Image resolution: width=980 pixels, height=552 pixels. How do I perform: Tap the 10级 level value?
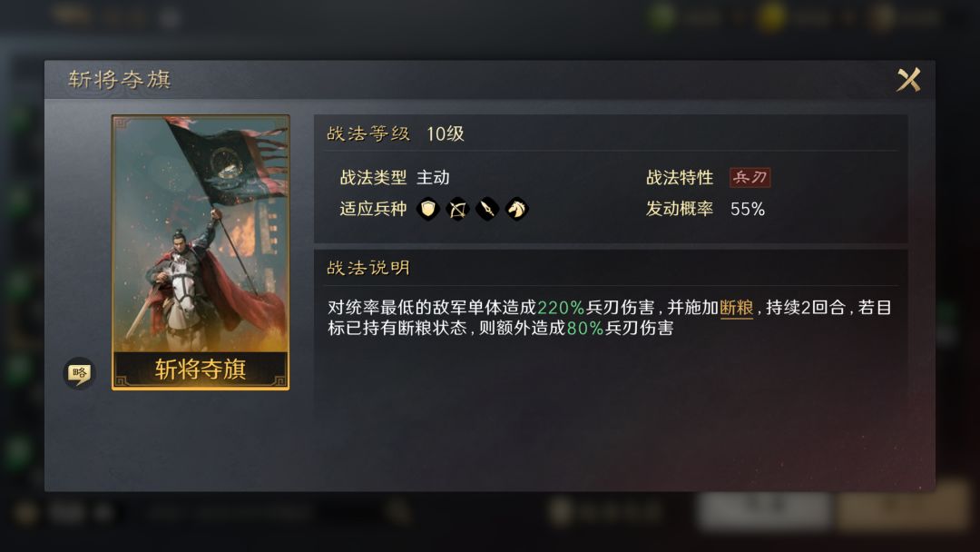pos(446,133)
